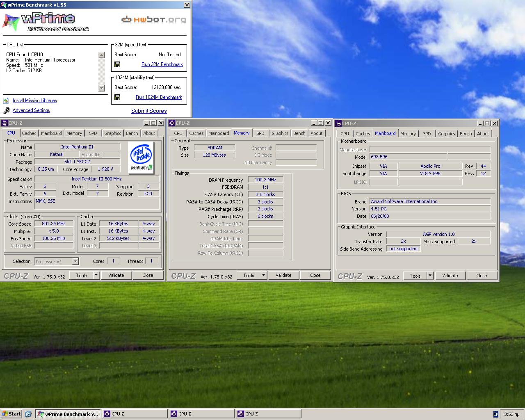Minimize the CPU-Z CPU tab window
Screen dimensions: 525x420
click(x=146, y=123)
